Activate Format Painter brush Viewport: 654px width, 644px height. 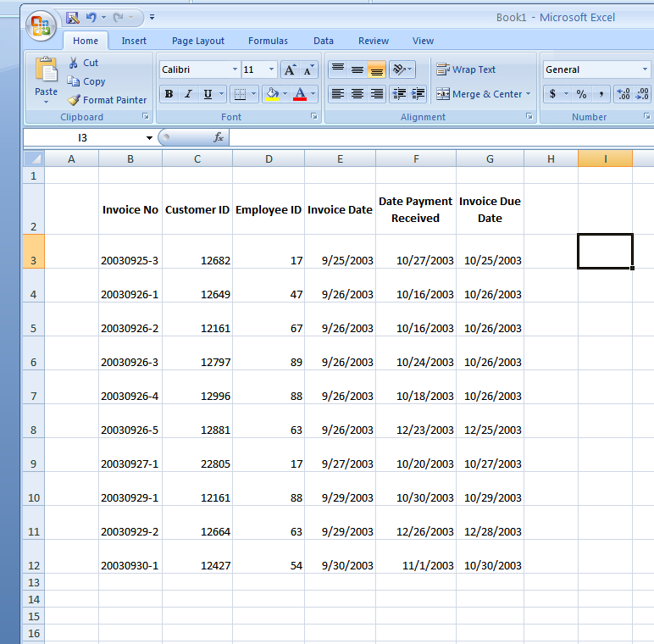coord(74,100)
